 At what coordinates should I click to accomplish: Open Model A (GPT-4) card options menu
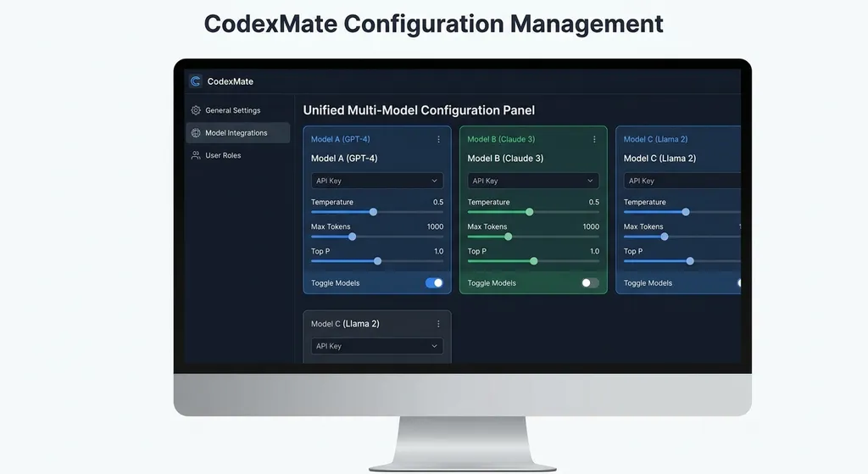(438, 140)
